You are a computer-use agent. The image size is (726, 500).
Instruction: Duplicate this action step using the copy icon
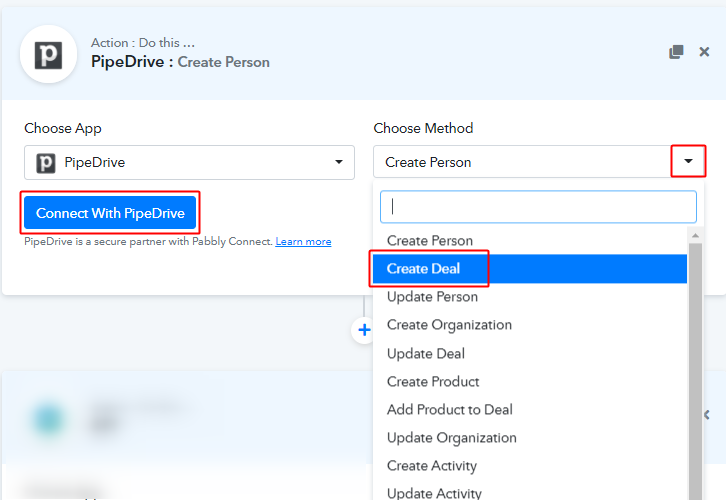pyautogui.click(x=676, y=52)
